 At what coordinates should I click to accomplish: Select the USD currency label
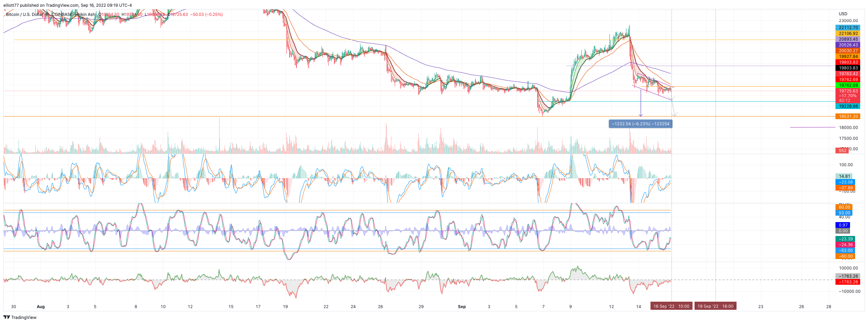(x=843, y=14)
